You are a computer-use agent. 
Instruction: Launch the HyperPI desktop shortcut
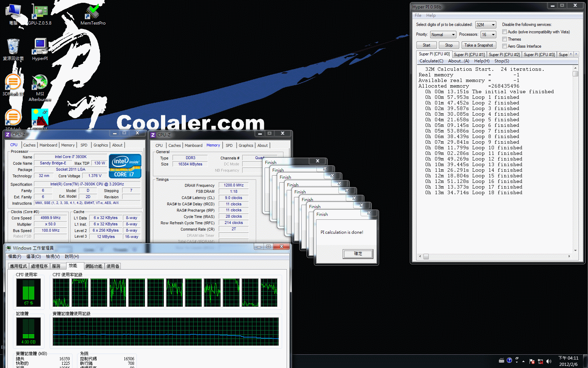40,49
